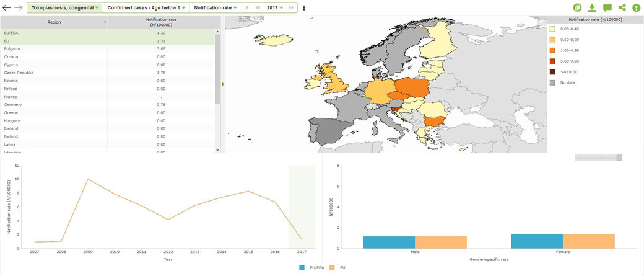Go forward with the right arrow icon

pyautogui.click(x=19, y=8)
